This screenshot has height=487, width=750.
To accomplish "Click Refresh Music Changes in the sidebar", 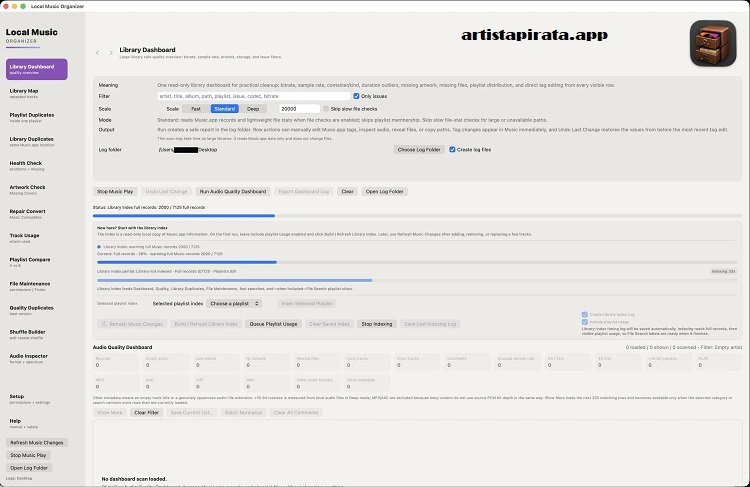I will tap(37, 443).
